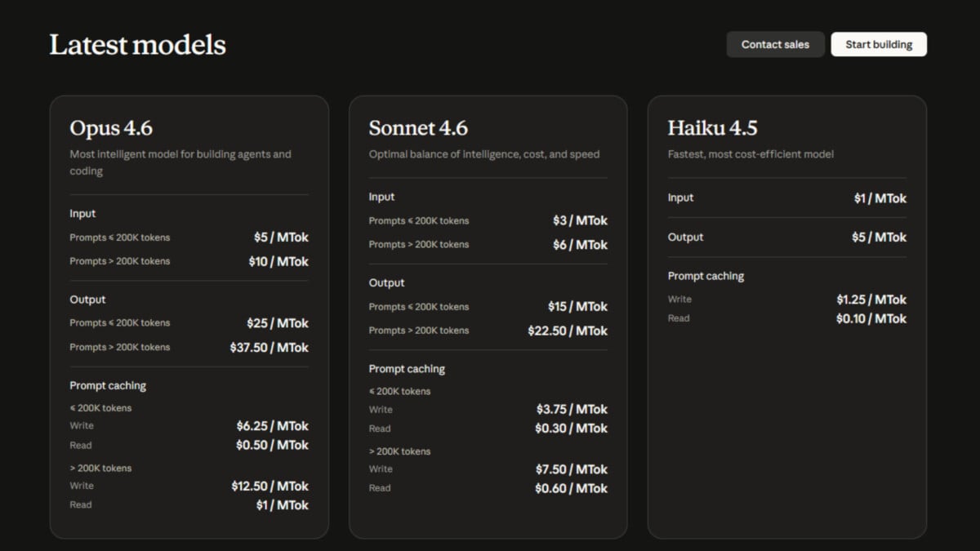The height and width of the screenshot is (551, 980).
Task: Click 'Prompts ≤ 200K tokens' under Sonnet Input
Action: (419, 220)
